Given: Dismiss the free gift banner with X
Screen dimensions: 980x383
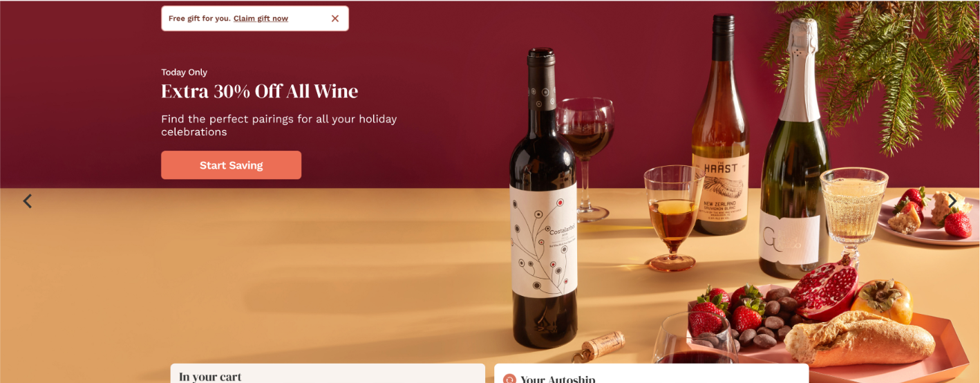Looking at the screenshot, I should click(x=335, y=19).
